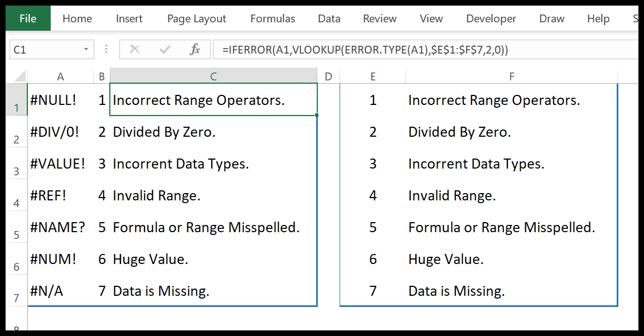Open the Review tab
The image size is (644, 336).
coord(380,18)
